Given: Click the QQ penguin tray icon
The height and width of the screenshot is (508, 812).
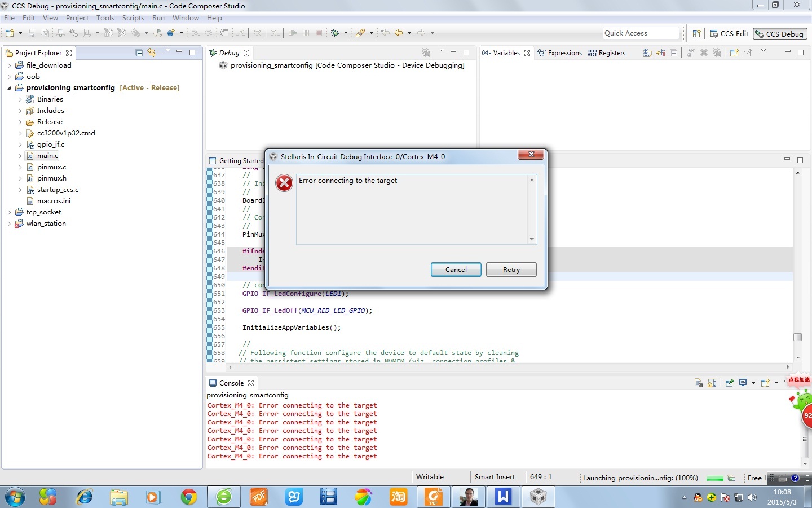Looking at the screenshot, I should point(698,497).
